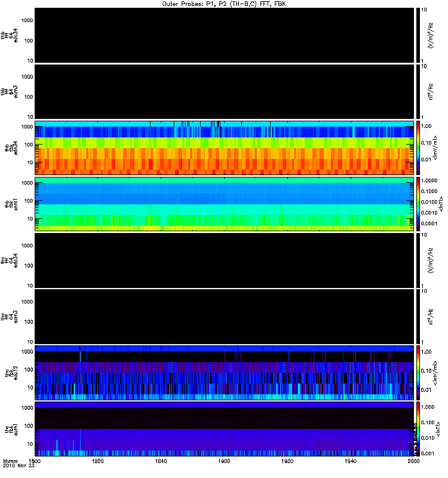Image resolution: width=448 pixels, height=478 pixels.
Task: Click the <|nT|> unit label of thc fbk scm1
Action: (x=438, y=429)
